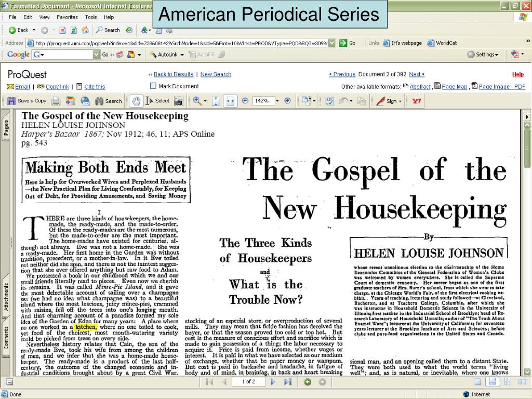Click the New Search link

pos(216,74)
